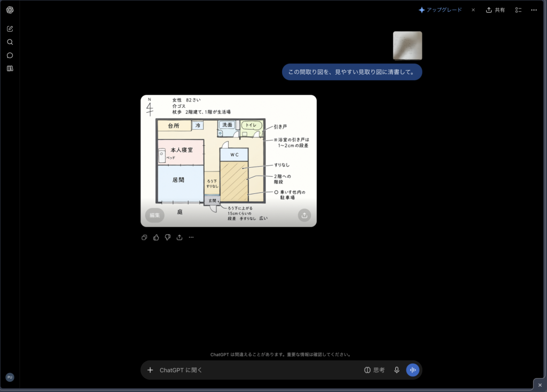Dismiss the upgrade prompt with X
547x392 pixels.
click(473, 10)
